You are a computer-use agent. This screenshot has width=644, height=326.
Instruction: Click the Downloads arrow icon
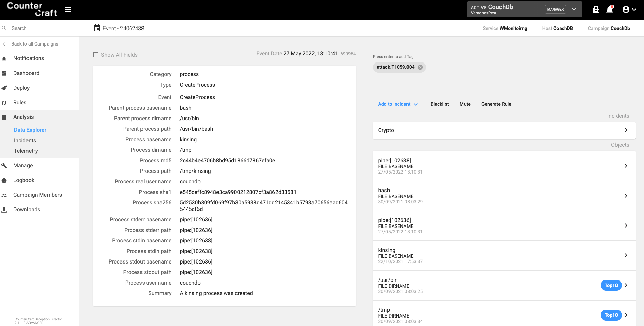(4, 210)
